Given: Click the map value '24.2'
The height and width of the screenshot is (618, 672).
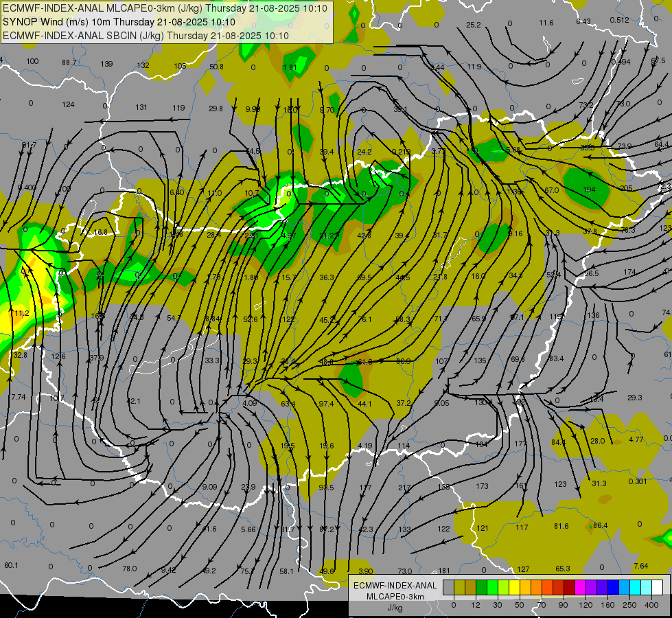Looking at the screenshot, I should (x=364, y=152).
